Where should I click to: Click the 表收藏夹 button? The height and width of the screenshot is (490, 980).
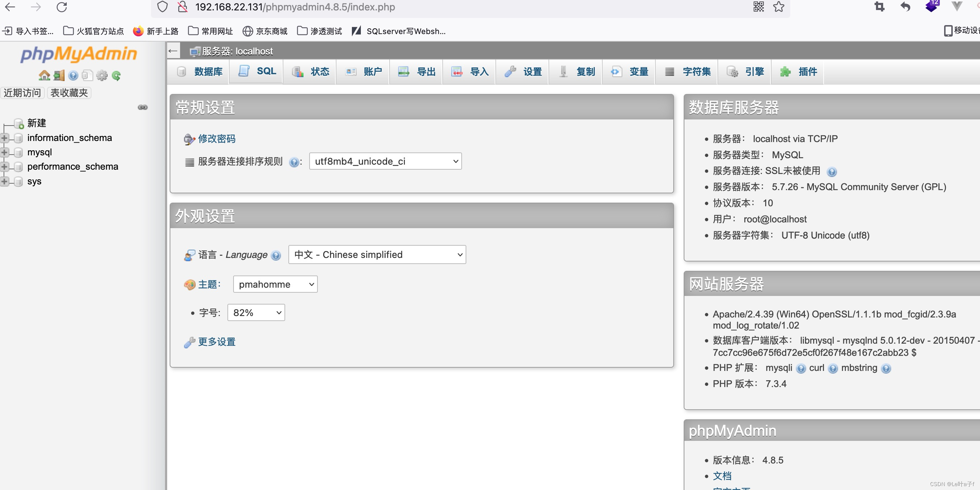pyautogui.click(x=69, y=93)
